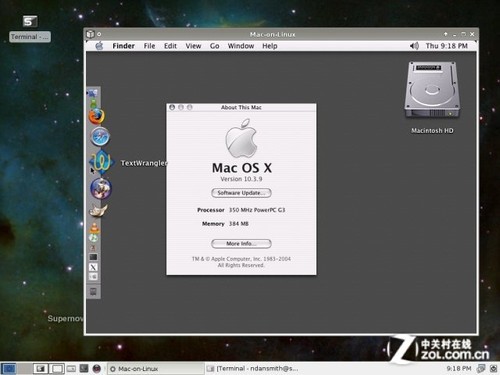The height and width of the screenshot is (375, 500).
Task: Open the Trash in the Dock
Action: 93,292
